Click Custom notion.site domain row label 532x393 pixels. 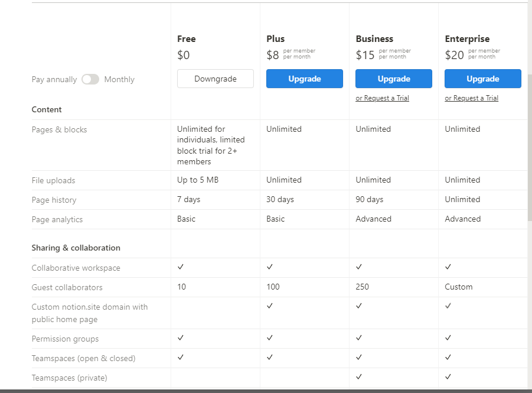(x=90, y=313)
